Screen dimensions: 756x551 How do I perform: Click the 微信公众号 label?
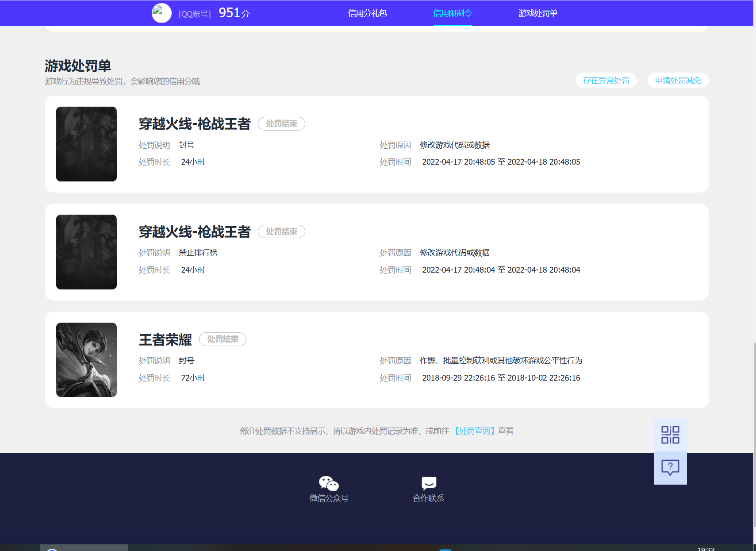[x=329, y=498]
